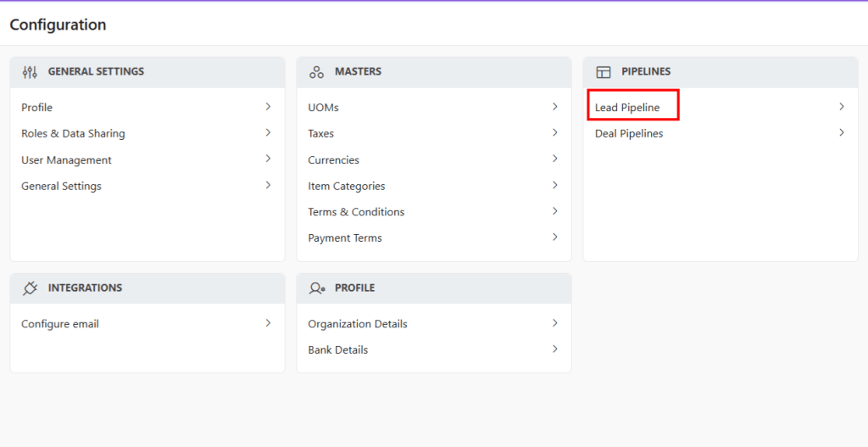Click the Masters circles icon
868x447 pixels.
click(317, 72)
